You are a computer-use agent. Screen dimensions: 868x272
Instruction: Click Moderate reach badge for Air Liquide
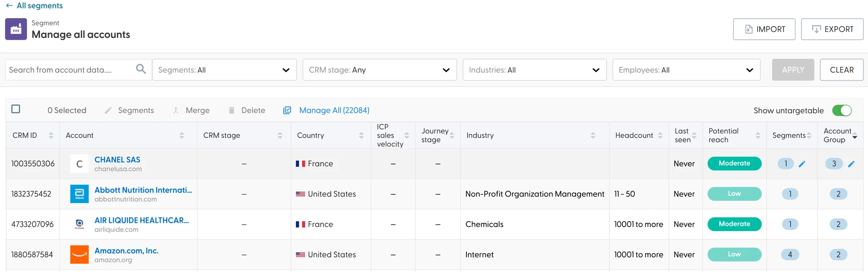(x=735, y=224)
